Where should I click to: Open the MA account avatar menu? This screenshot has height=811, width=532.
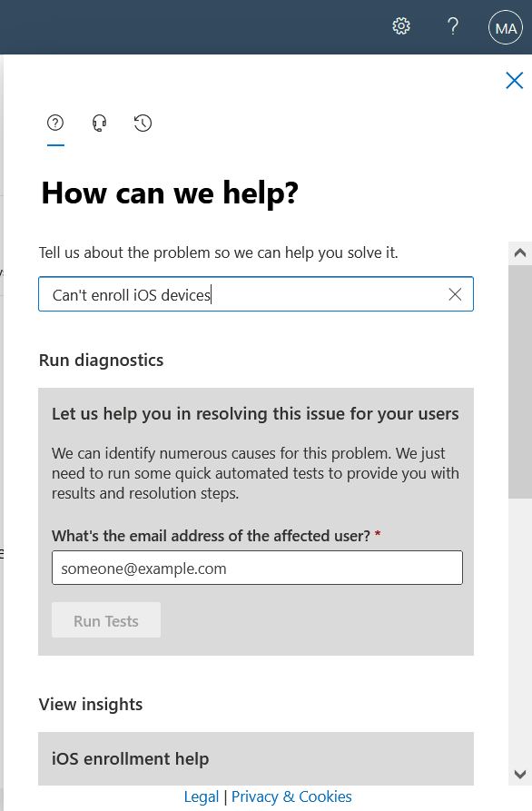coord(506,27)
